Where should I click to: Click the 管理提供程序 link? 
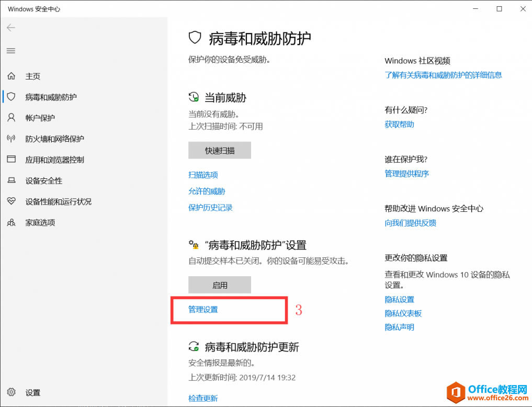(407, 174)
